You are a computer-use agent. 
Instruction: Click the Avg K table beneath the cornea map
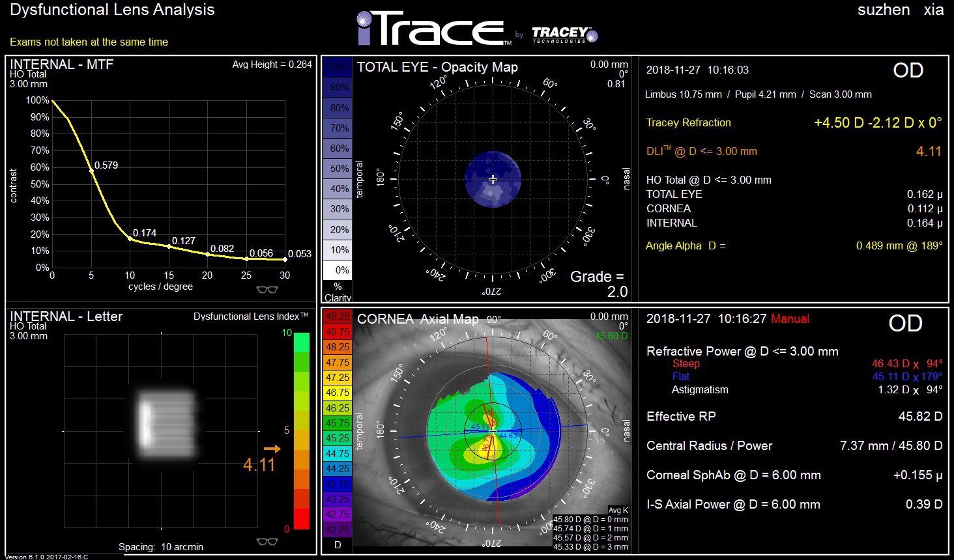pos(590,529)
